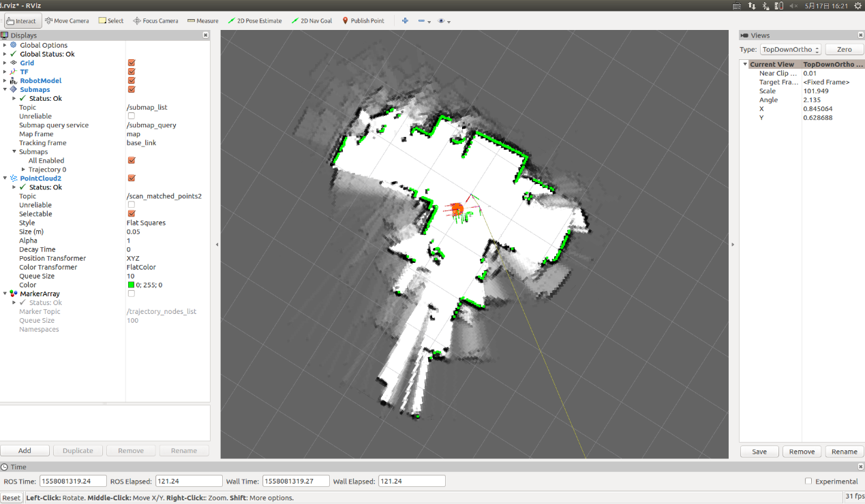Click the add tool plus icon
The width and height of the screenshot is (865, 504).
[405, 20]
